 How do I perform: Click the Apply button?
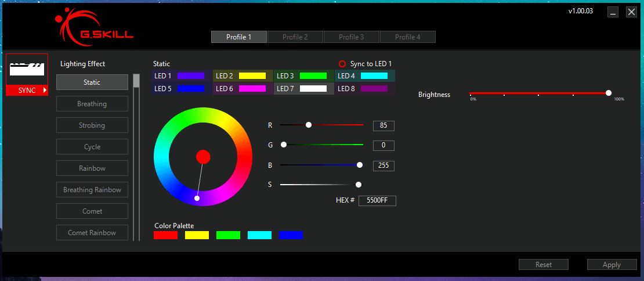pos(612,265)
